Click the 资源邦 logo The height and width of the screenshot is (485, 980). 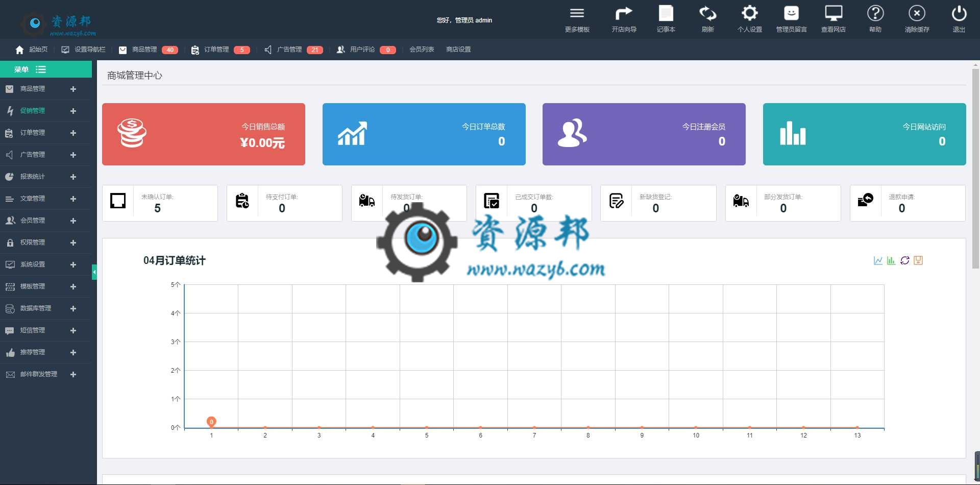point(58,23)
